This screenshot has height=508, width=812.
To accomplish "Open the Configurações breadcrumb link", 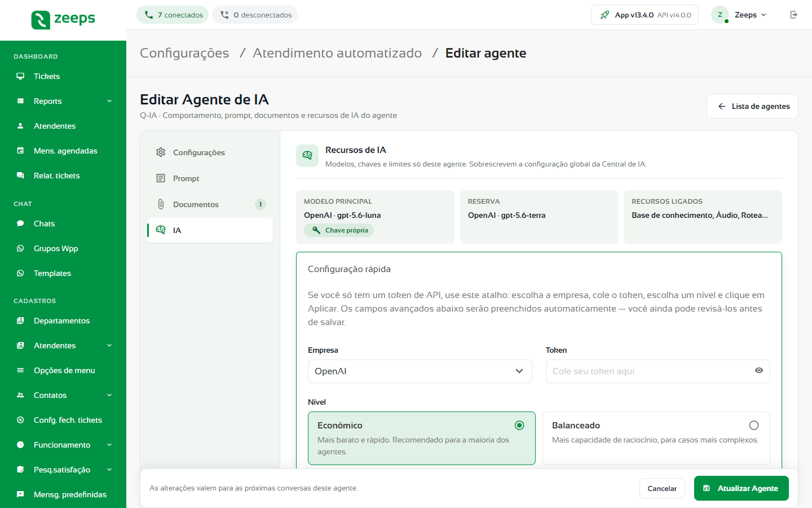I will (x=184, y=53).
